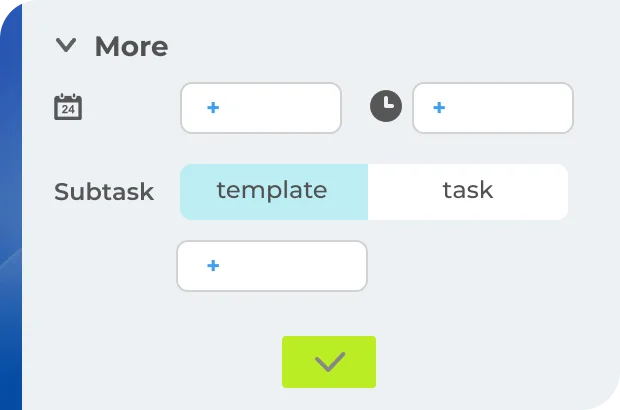620x410 pixels.
Task: Click the clock hands inside the dark circle
Action: (388, 105)
